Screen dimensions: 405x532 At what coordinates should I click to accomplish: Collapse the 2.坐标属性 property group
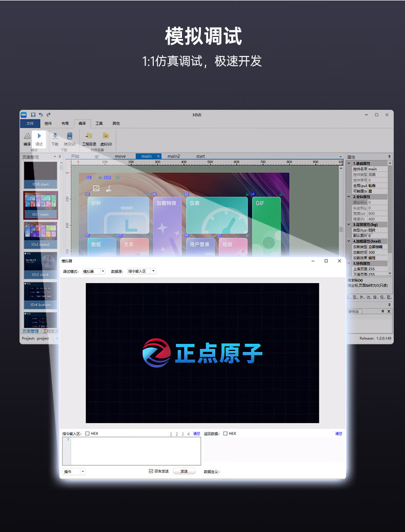click(x=349, y=196)
